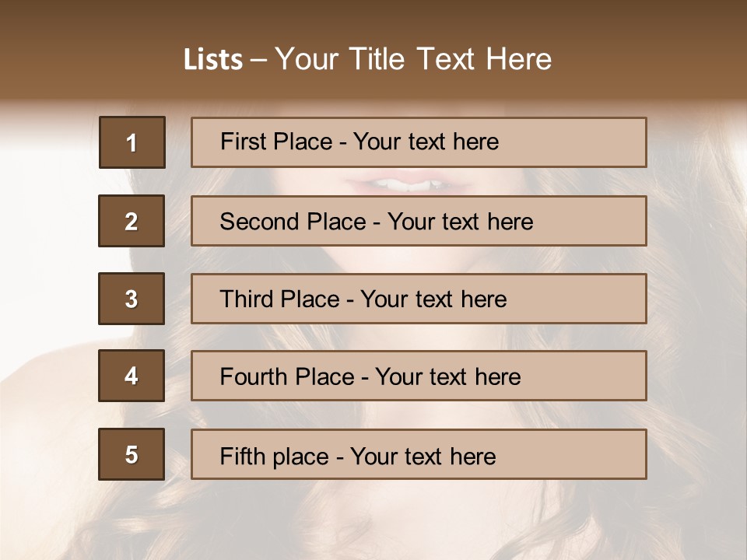Screen dimensions: 747x560
Task: Click the word Third in the list
Action: [246, 299]
